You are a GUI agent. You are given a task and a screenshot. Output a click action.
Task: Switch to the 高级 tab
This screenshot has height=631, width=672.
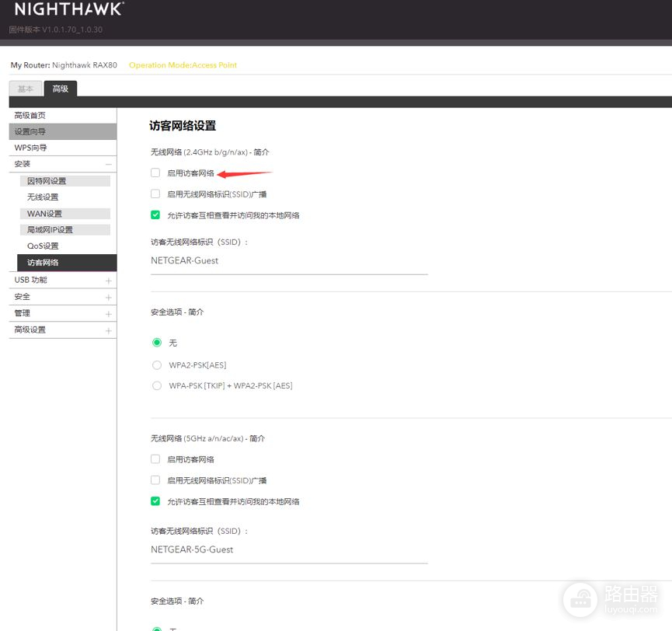(x=60, y=89)
